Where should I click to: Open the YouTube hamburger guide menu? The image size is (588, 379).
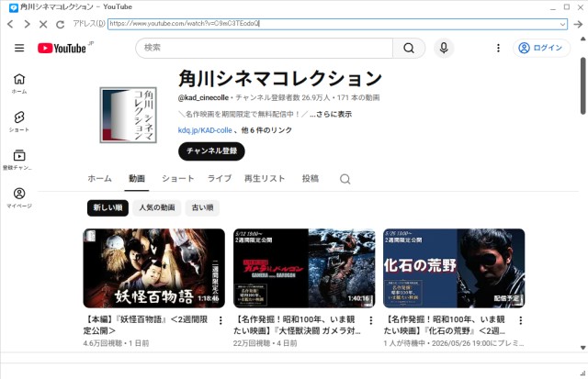pyautogui.click(x=19, y=48)
